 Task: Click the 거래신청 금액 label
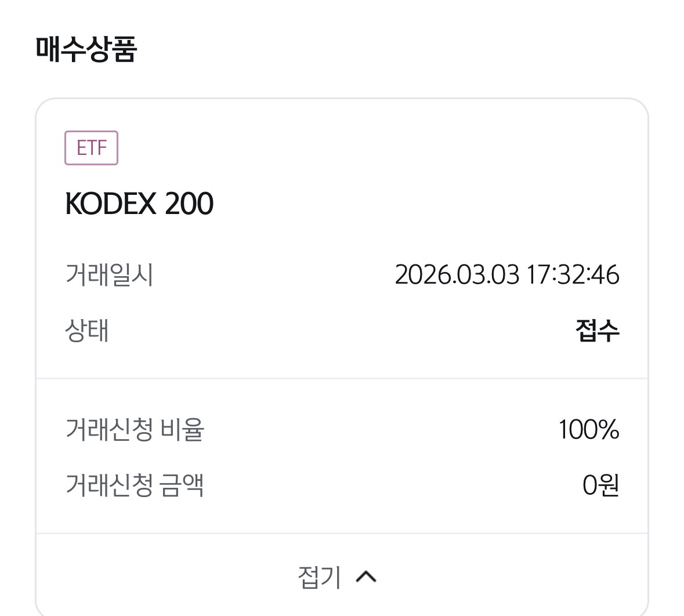coord(135,485)
